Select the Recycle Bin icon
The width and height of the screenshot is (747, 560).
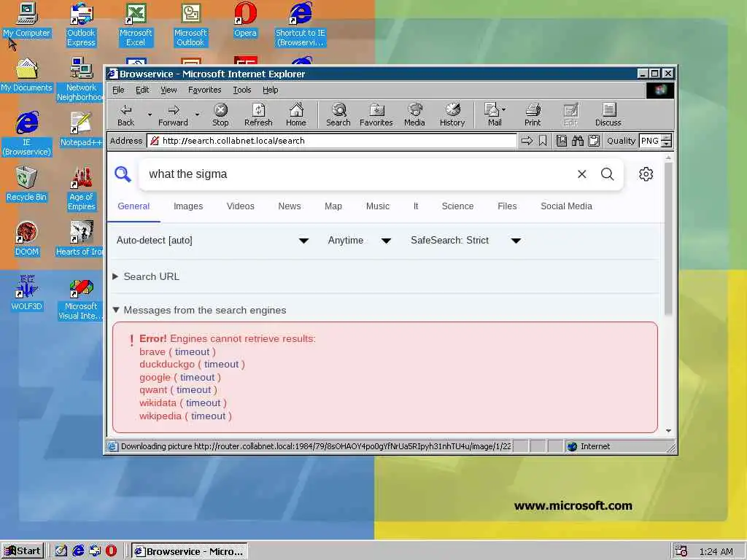(x=27, y=184)
